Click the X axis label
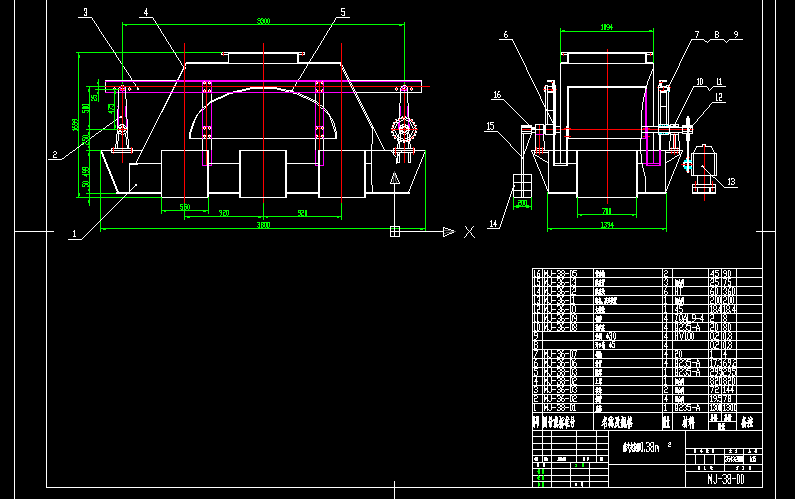The image size is (795, 499). 468,232
